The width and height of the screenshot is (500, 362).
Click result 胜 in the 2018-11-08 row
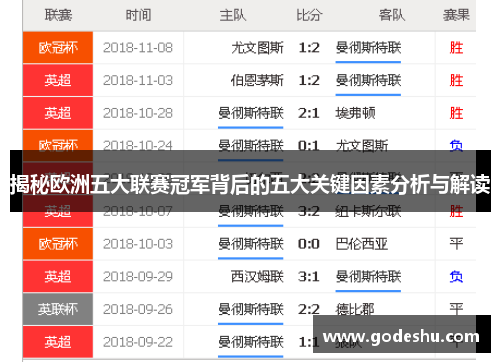(456, 48)
